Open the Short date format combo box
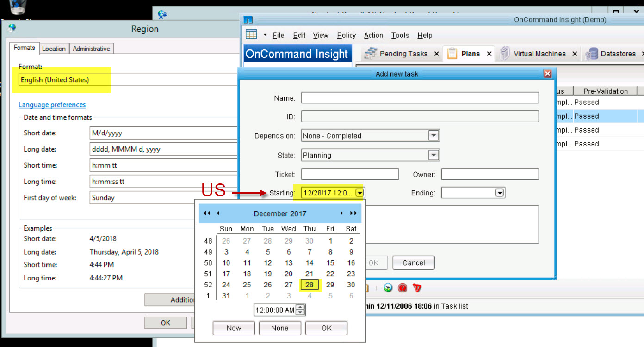644x347 pixels. [x=164, y=133]
